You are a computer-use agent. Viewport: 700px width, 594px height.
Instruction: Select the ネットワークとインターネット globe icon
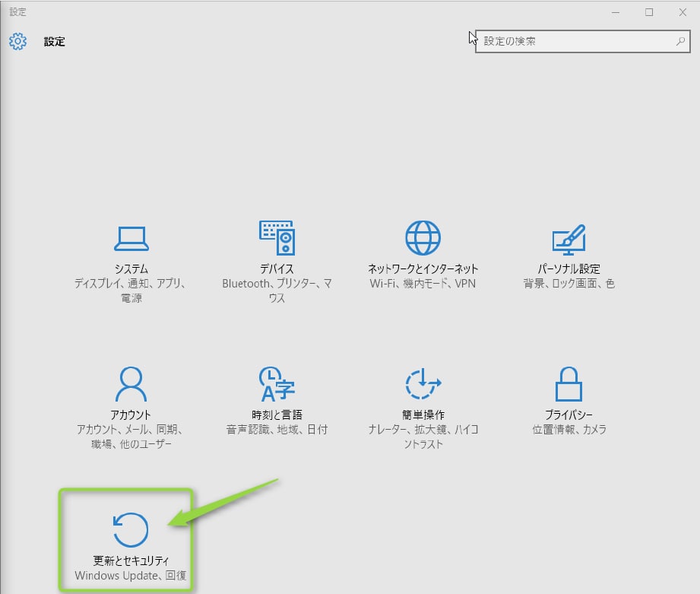(423, 238)
